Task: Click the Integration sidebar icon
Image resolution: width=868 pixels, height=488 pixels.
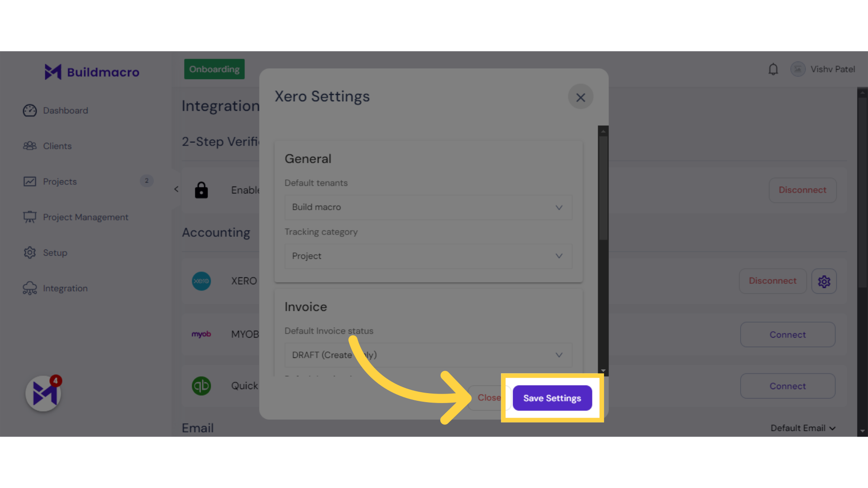Action: tap(30, 288)
